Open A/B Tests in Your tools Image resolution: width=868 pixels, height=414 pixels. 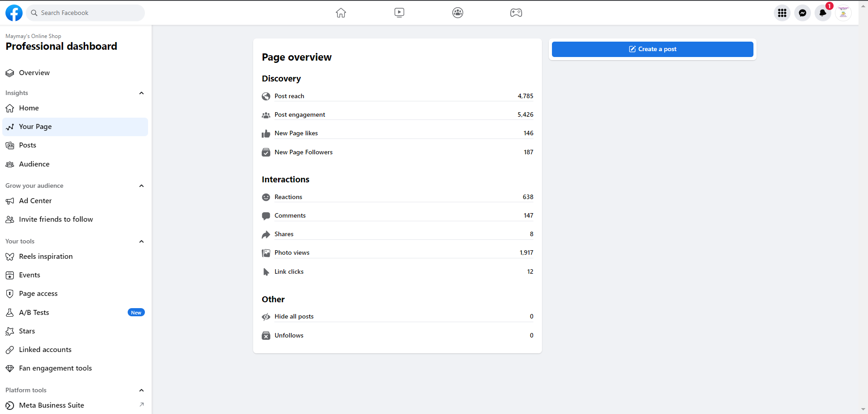[x=34, y=313]
